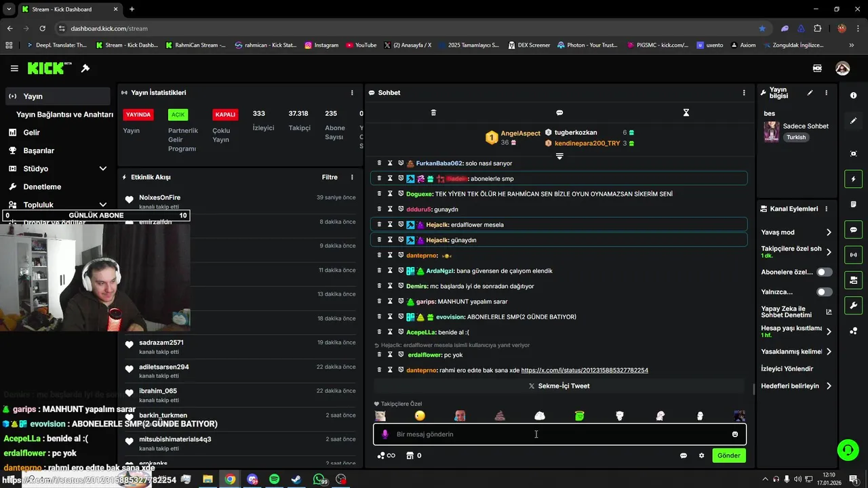Open WhatsApp from the Windows taskbar
This screenshot has height=488, width=868.
point(319,479)
